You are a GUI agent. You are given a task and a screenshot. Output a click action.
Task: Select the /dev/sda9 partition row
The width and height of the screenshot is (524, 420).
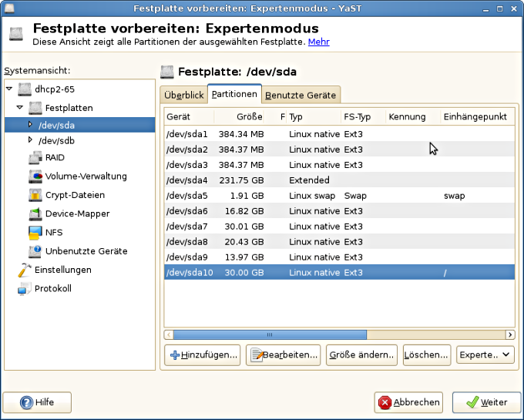pyautogui.click(x=339, y=257)
